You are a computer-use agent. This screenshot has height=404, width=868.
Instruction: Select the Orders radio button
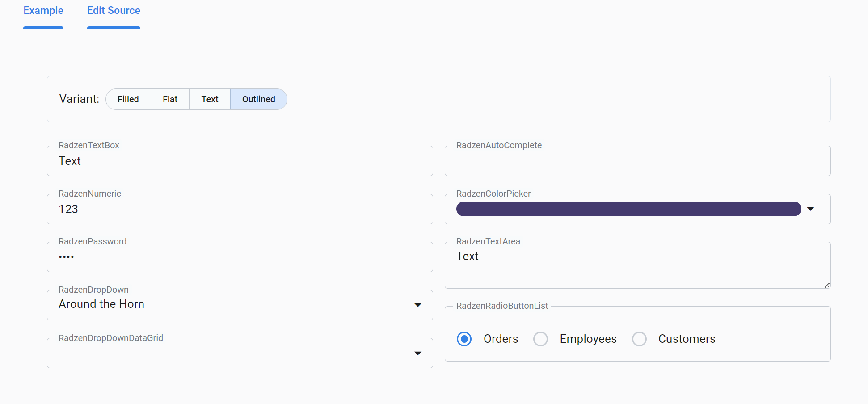click(x=464, y=339)
